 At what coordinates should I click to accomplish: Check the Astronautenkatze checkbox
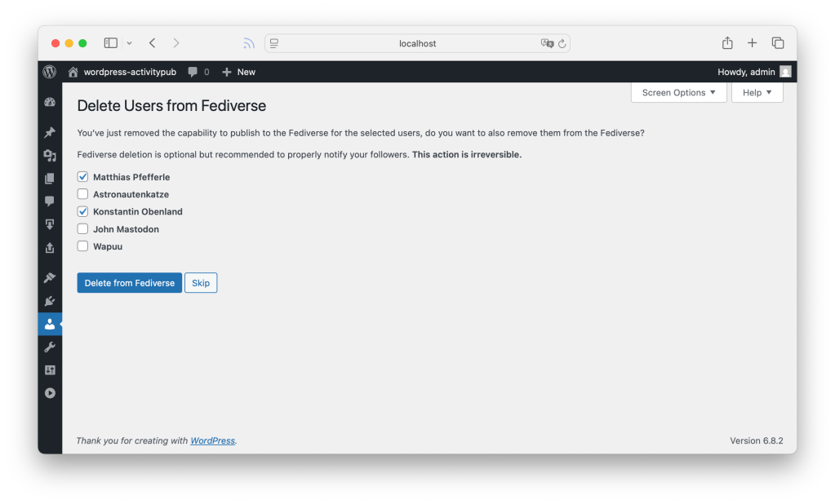(x=82, y=194)
